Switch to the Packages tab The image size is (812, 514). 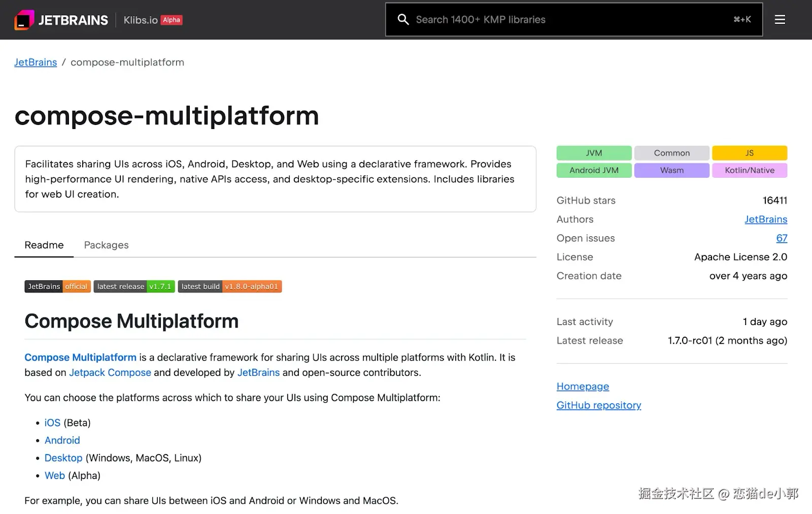pos(106,245)
